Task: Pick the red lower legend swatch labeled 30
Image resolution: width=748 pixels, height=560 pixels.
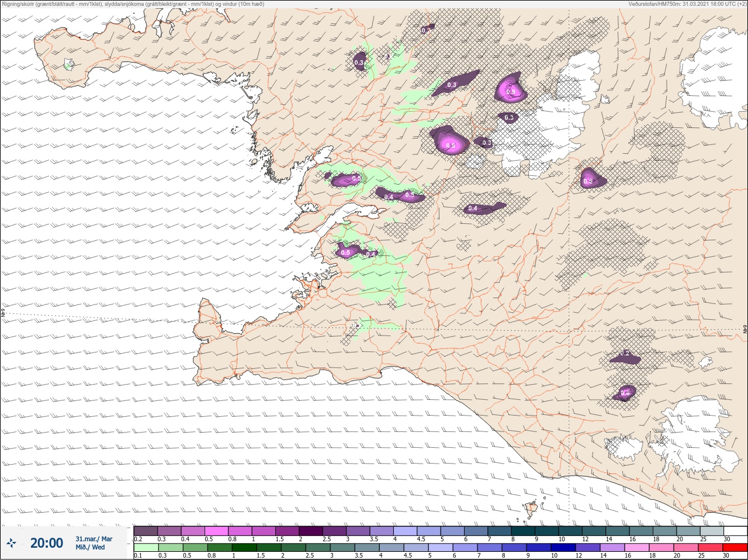Action: pos(736,548)
